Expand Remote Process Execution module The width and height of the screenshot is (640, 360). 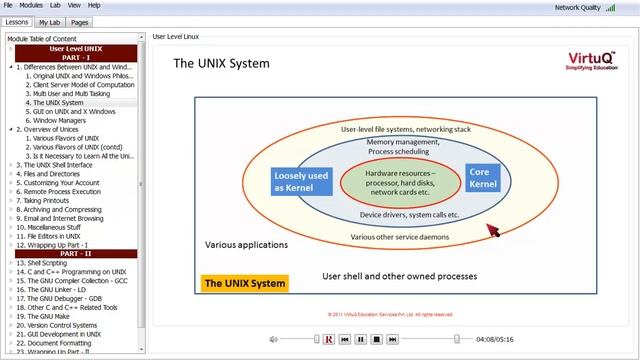click(x=11, y=192)
